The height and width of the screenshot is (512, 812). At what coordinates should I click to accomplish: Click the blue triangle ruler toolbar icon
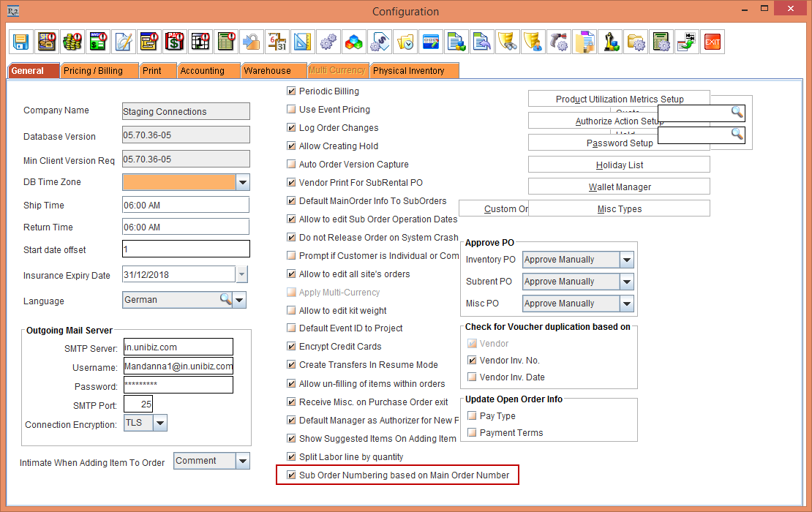[302, 42]
